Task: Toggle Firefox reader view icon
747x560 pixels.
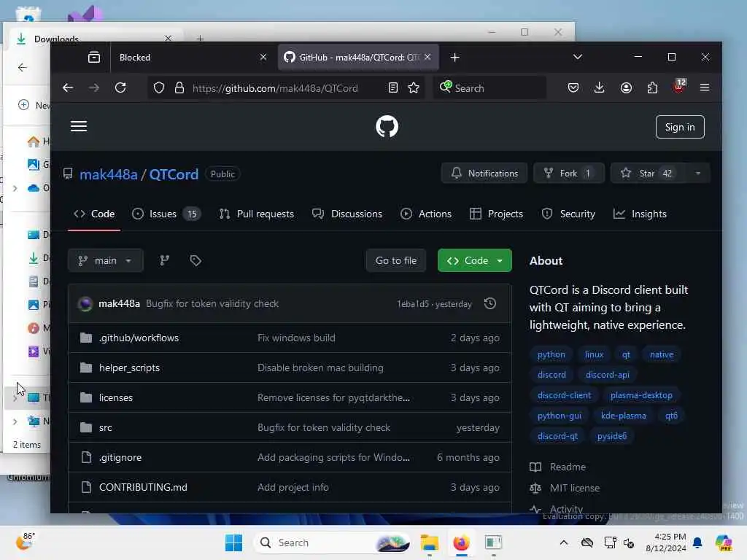Action: coord(393,87)
